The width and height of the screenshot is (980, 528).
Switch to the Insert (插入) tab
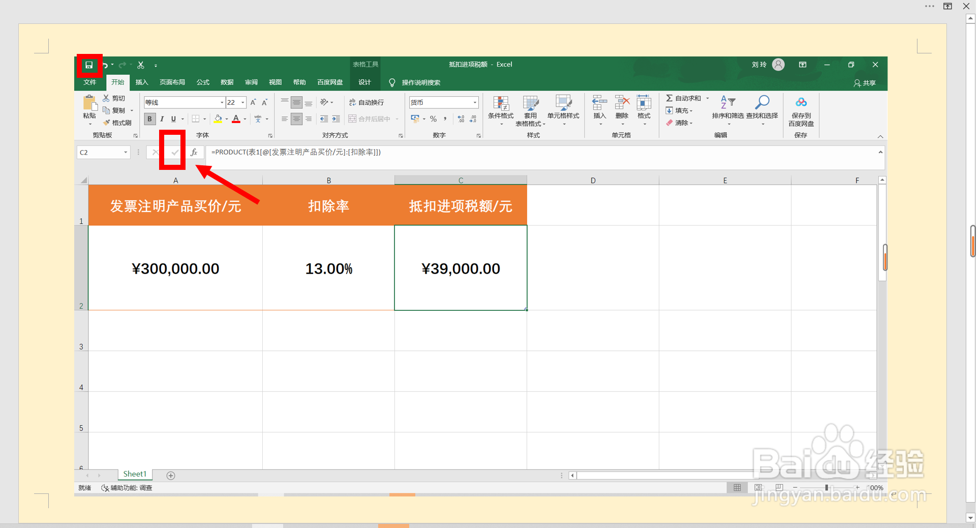[x=142, y=82]
